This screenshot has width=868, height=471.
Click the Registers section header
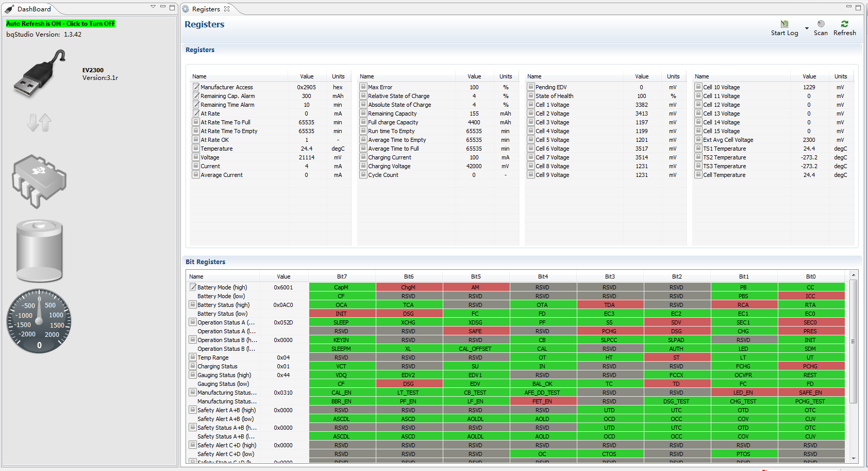pyautogui.click(x=200, y=50)
